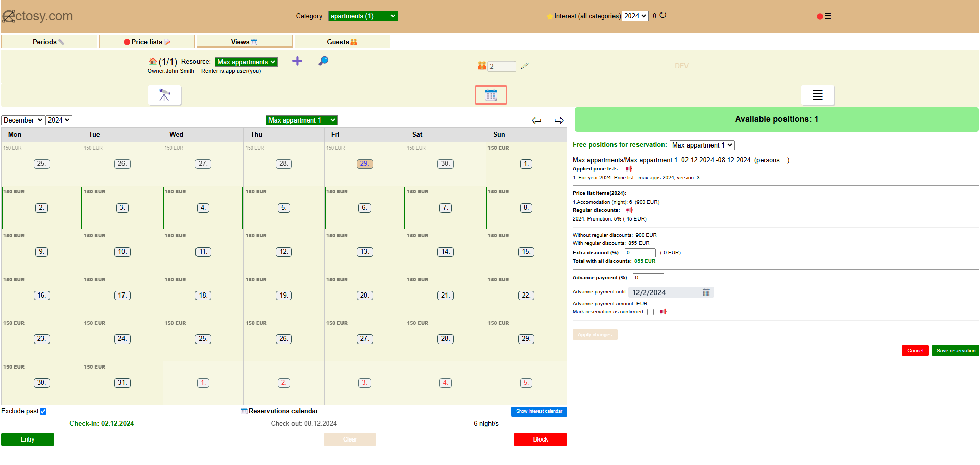This screenshot has height=465, width=980.
Task: Open the Max appartments resource dropdown
Action: pyautogui.click(x=246, y=62)
